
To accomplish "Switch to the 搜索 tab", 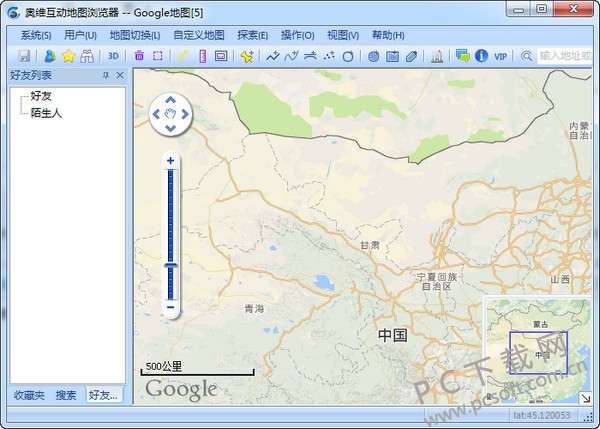I will click(66, 395).
